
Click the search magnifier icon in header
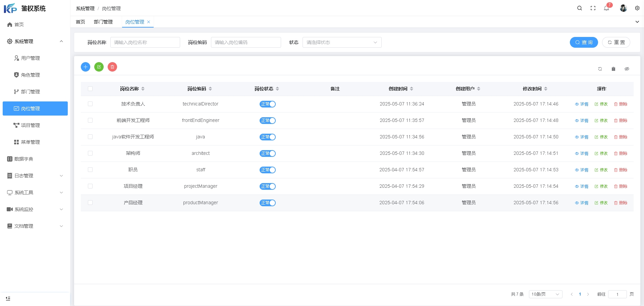click(579, 8)
